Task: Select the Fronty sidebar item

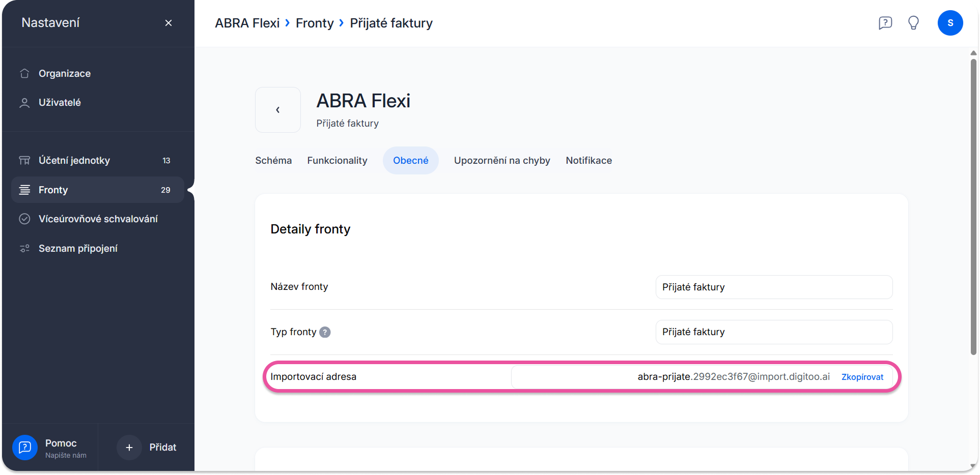Action: click(98, 190)
